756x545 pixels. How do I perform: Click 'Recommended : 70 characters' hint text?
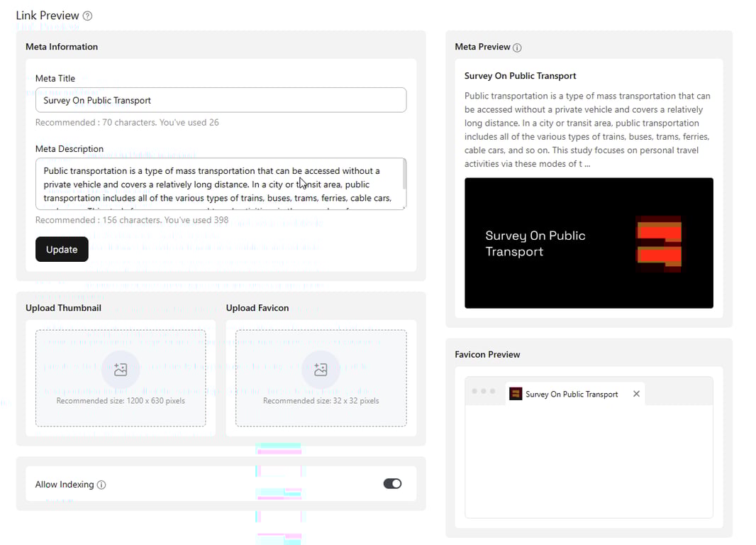pos(127,123)
